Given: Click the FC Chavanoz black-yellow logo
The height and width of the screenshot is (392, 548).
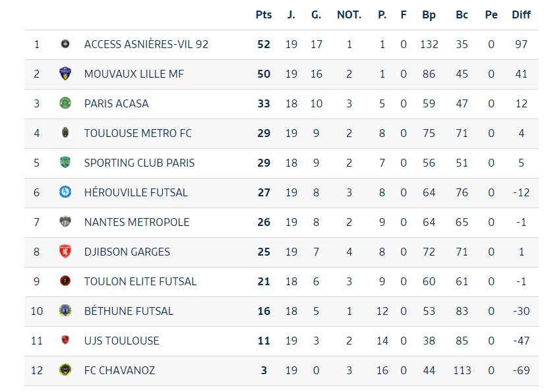Looking at the screenshot, I should [x=65, y=370].
